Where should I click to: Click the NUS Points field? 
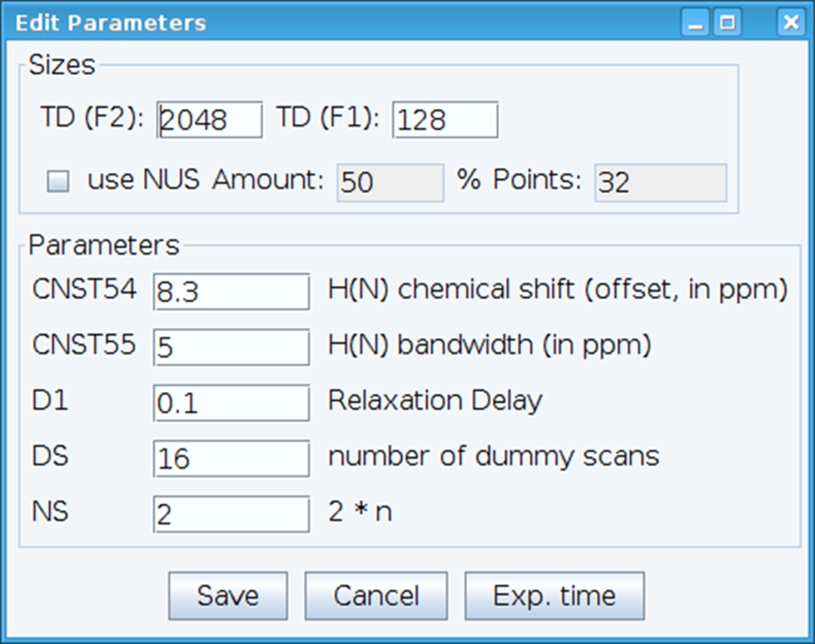(660, 183)
